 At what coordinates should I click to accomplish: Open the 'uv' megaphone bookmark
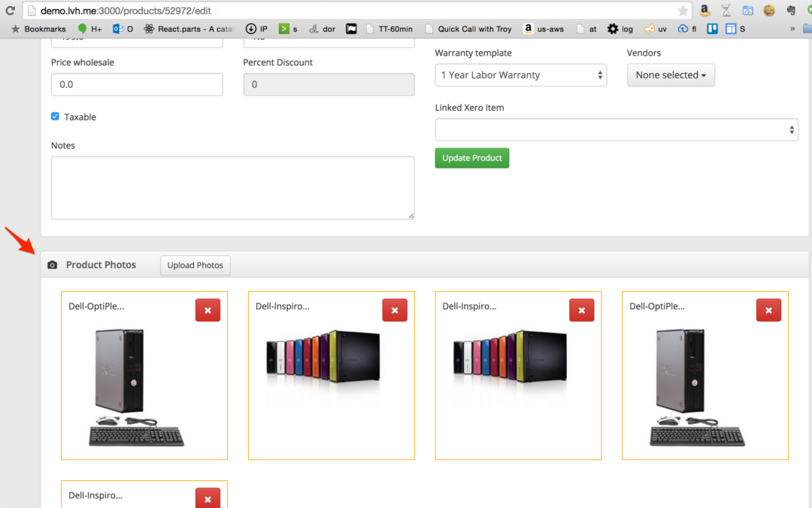(x=656, y=29)
